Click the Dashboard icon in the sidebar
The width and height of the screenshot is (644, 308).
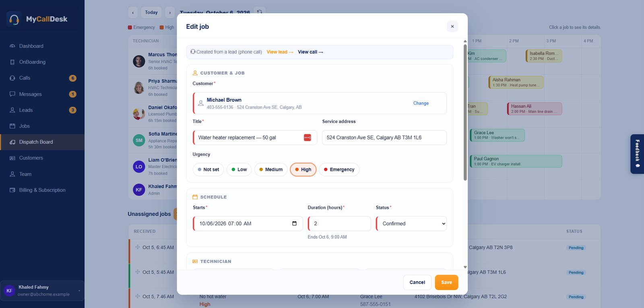point(12,46)
